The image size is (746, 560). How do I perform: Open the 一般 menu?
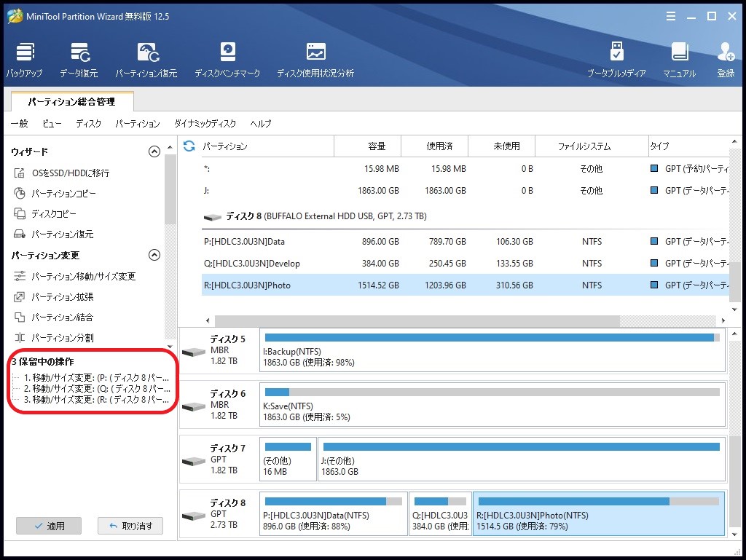tap(20, 124)
